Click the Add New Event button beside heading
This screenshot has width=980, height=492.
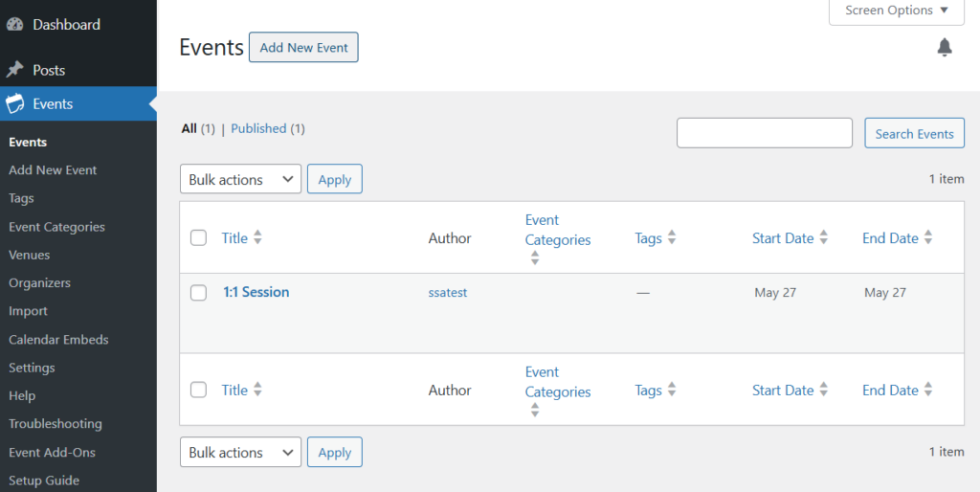tap(303, 48)
